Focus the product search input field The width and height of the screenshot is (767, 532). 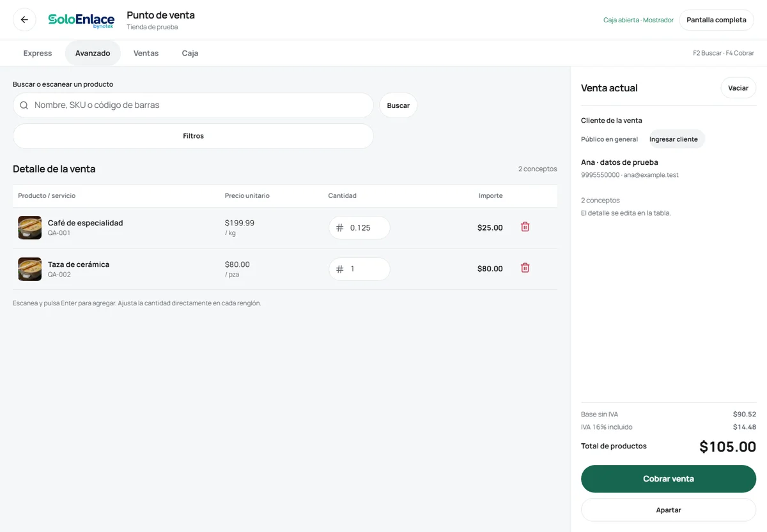pos(193,105)
